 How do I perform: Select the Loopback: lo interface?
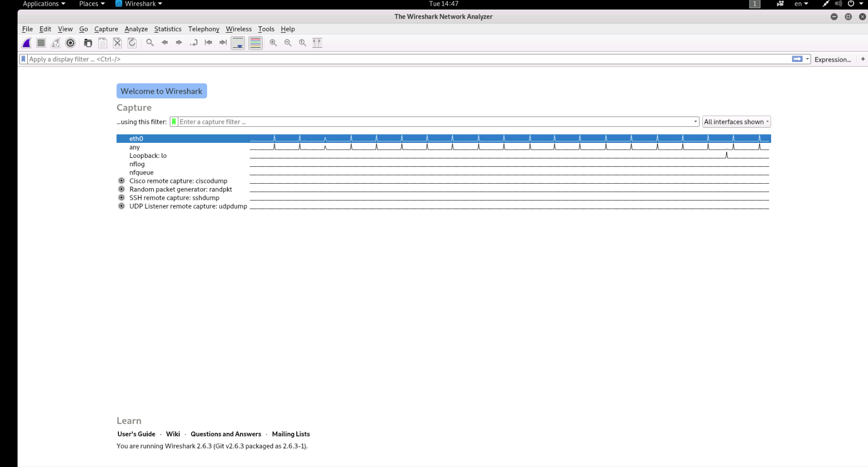click(x=444, y=156)
